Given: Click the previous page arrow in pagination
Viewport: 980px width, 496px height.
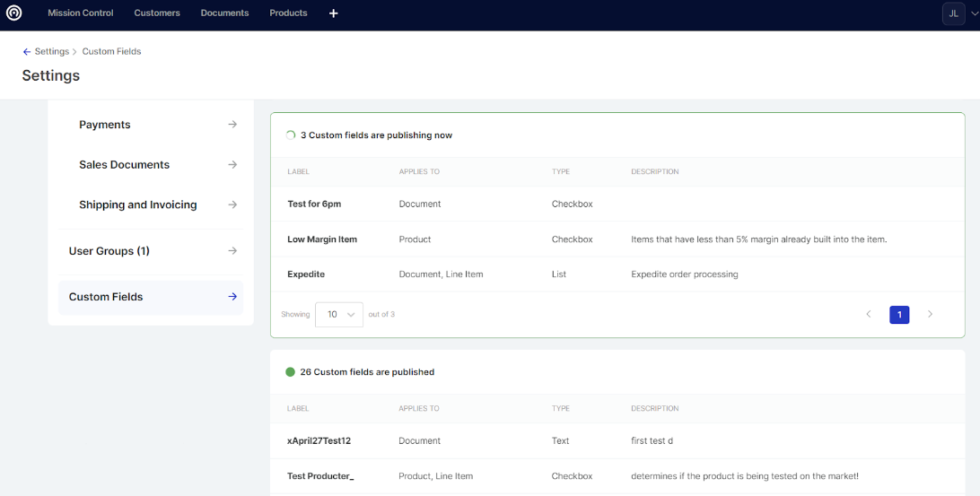Looking at the screenshot, I should 868,315.
